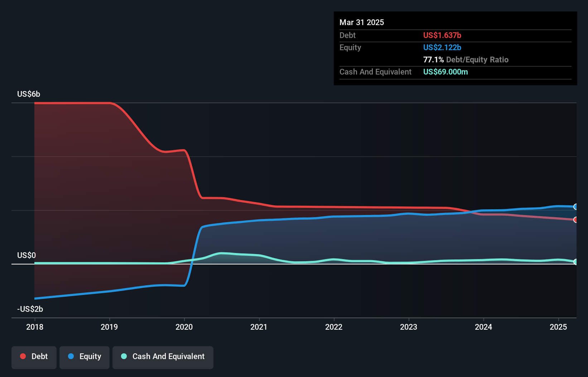Toggle the Equity series legend button
The image size is (588, 377).
pyautogui.click(x=85, y=357)
